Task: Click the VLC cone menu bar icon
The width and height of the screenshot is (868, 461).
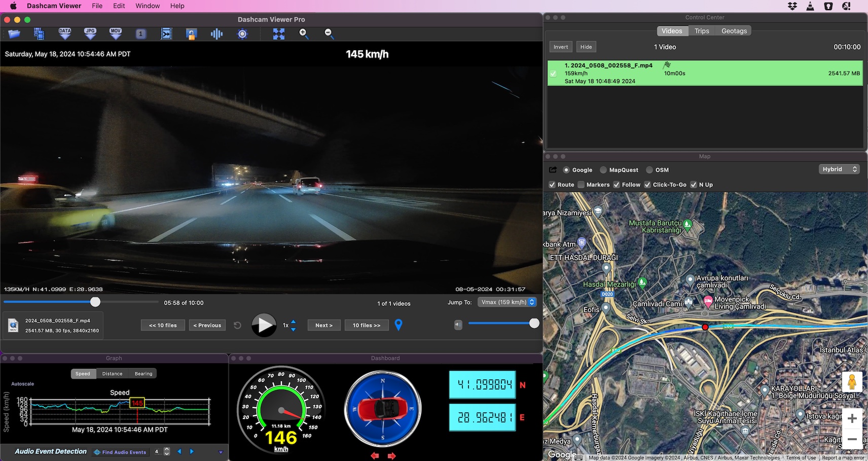Action: point(810,6)
